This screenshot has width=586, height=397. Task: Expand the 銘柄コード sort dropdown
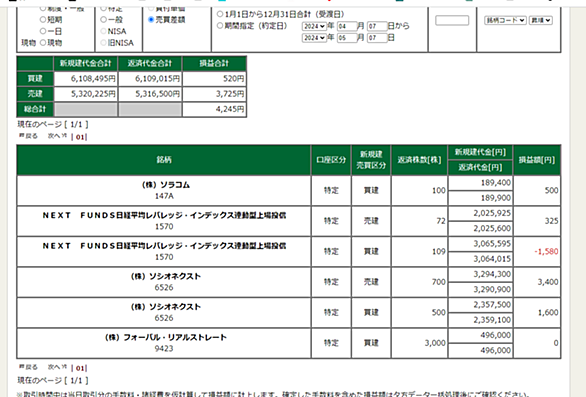[x=505, y=20]
